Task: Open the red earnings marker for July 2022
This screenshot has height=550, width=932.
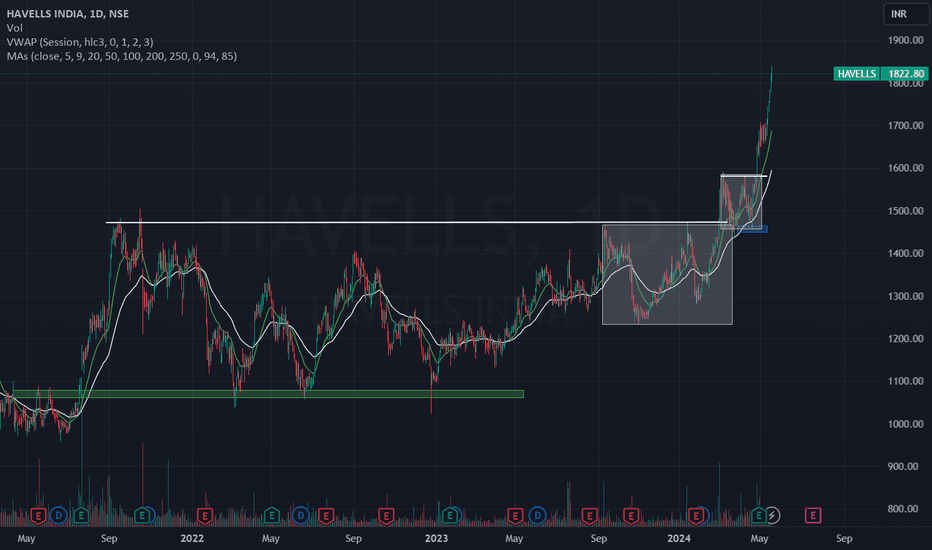Action: click(x=326, y=516)
